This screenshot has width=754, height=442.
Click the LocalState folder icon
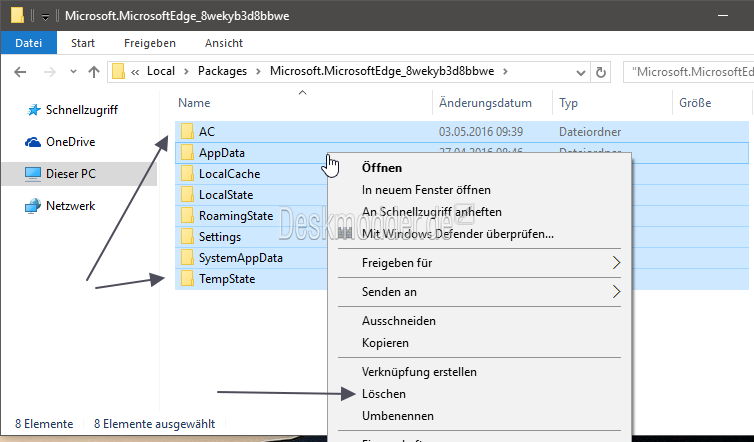click(187, 194)
